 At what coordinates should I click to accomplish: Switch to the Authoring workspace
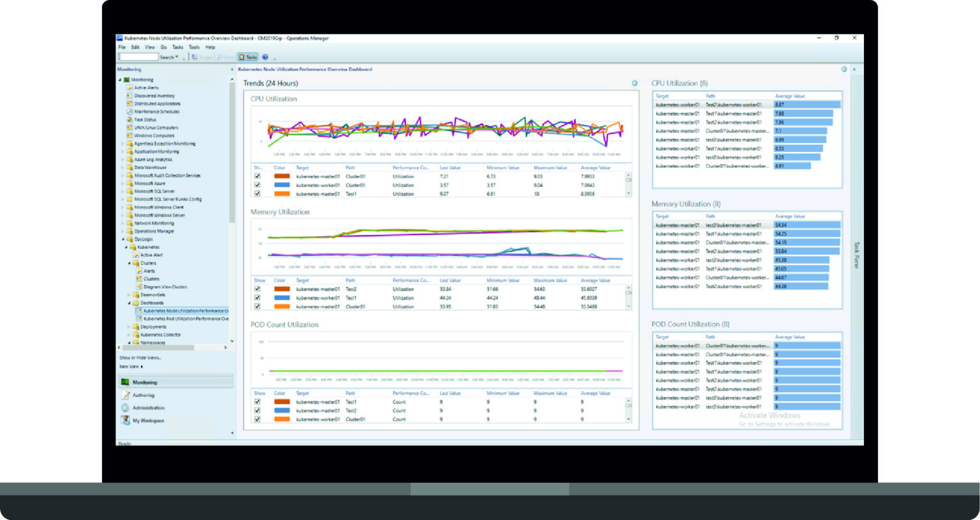(143, 395)
